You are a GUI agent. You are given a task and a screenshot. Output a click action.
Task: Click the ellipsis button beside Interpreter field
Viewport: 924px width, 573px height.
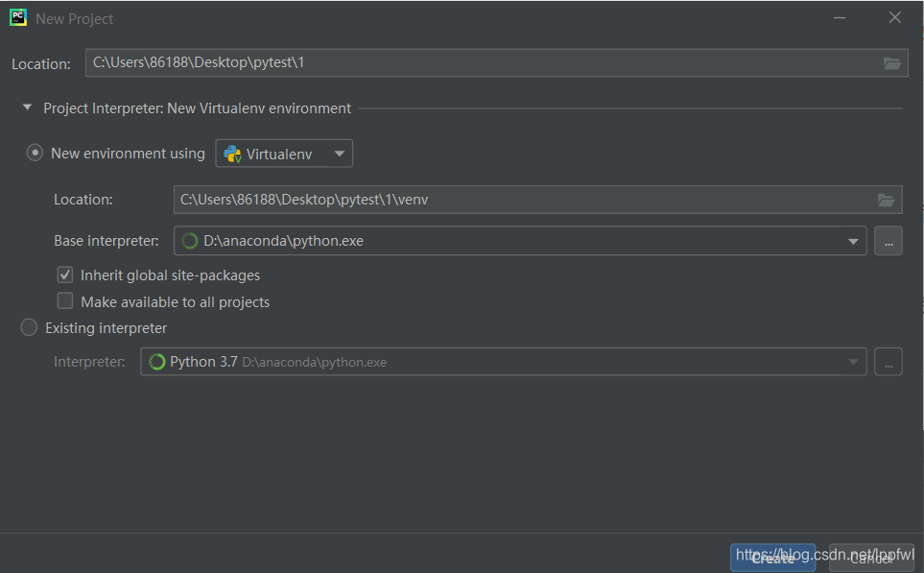(x=888, y=362)
